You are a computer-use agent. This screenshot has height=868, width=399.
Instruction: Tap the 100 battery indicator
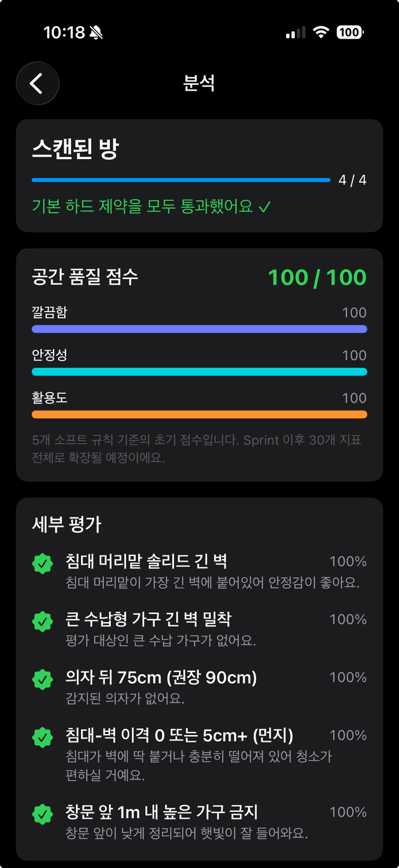coord(350,32)
